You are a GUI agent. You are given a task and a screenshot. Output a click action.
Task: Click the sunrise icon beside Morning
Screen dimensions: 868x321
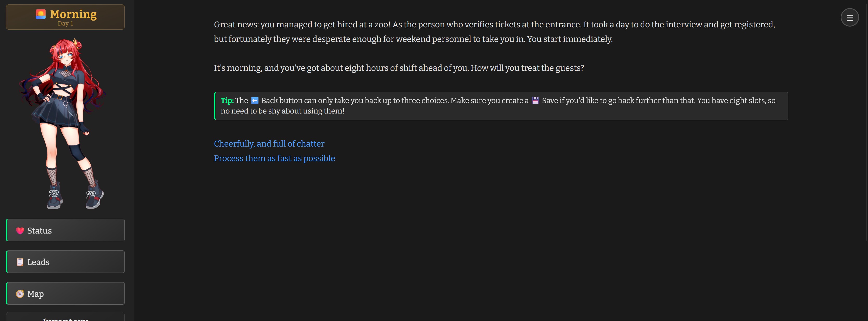click(41, 14)
